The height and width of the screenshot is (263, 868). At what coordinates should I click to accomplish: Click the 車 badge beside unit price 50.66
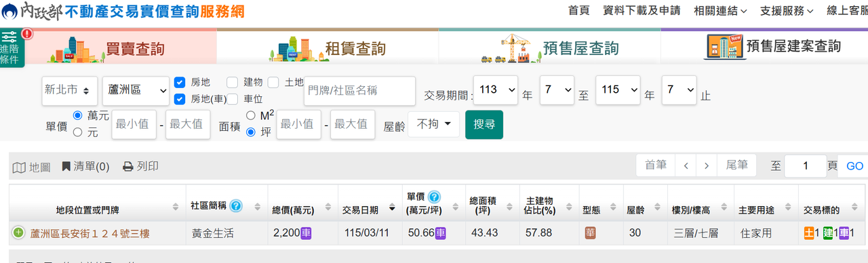coord(441,233)
